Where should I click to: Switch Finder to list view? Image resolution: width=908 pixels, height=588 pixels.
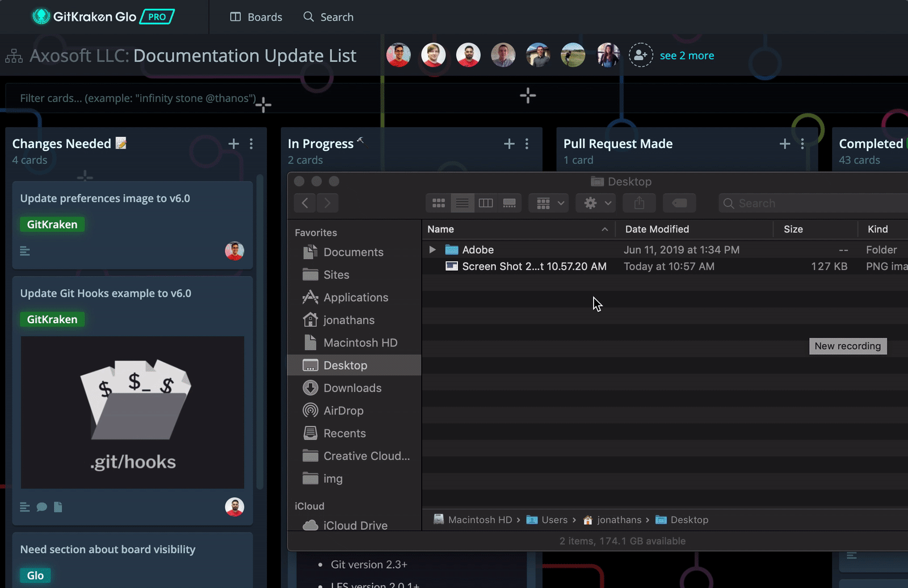[x=463, y=203]
